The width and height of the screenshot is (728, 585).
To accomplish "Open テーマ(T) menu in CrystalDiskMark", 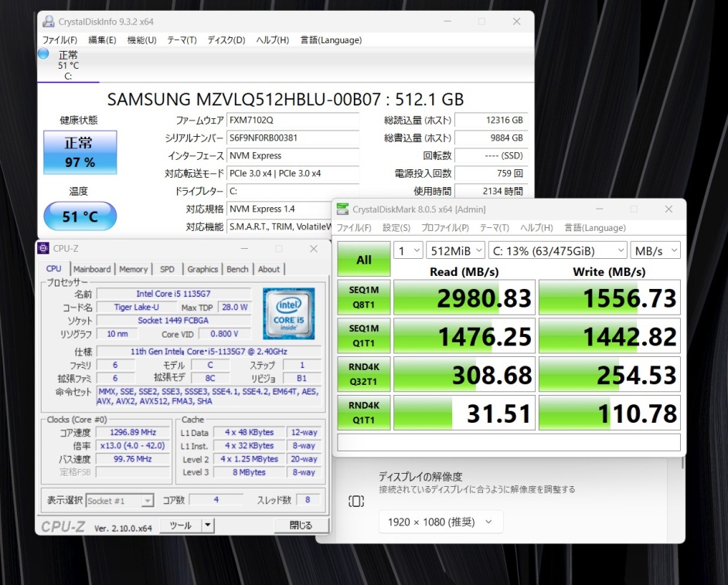I will (x=495, y=228).
